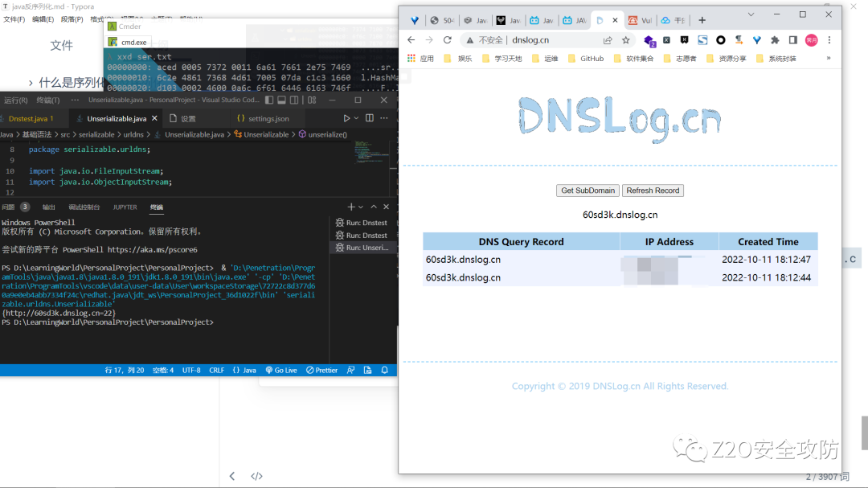Toggle secondary sidebar in VS Code
Viewport: 868px width, 488px height.
[294, 100]
